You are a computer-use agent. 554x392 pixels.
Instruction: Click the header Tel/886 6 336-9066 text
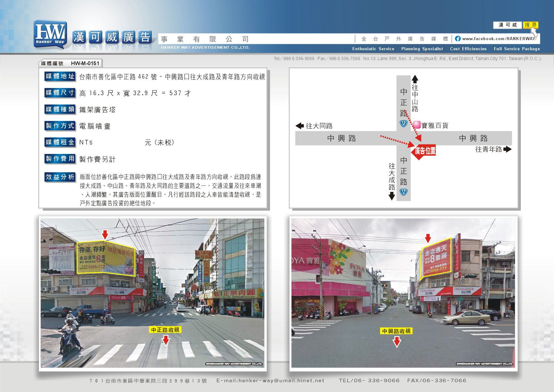(294, 58)
